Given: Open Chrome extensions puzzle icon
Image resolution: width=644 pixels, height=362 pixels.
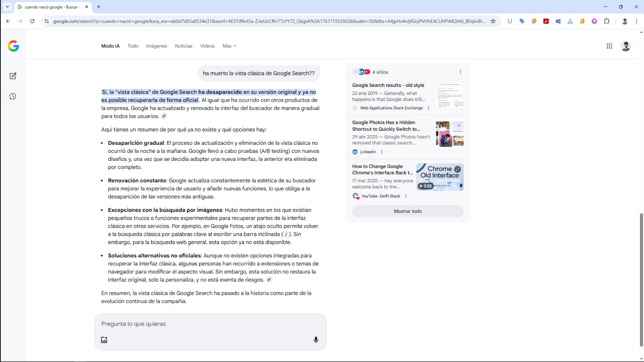Looking at the screenshot, I should [x=607, y=21].
